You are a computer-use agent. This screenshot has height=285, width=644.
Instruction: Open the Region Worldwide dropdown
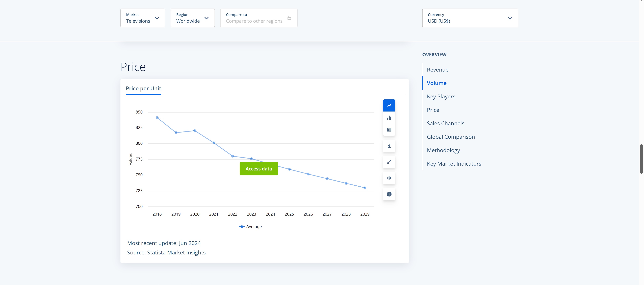(x=193, y=18)
